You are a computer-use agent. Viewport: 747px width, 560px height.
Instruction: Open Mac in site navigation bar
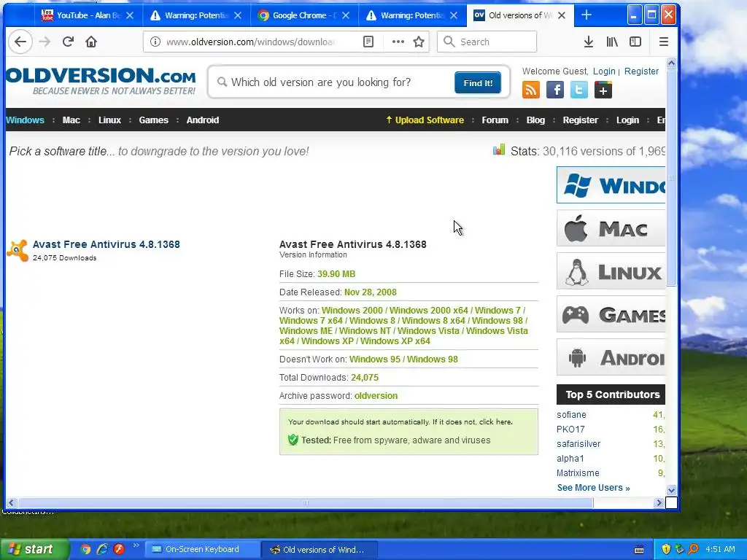pos(71,120)
